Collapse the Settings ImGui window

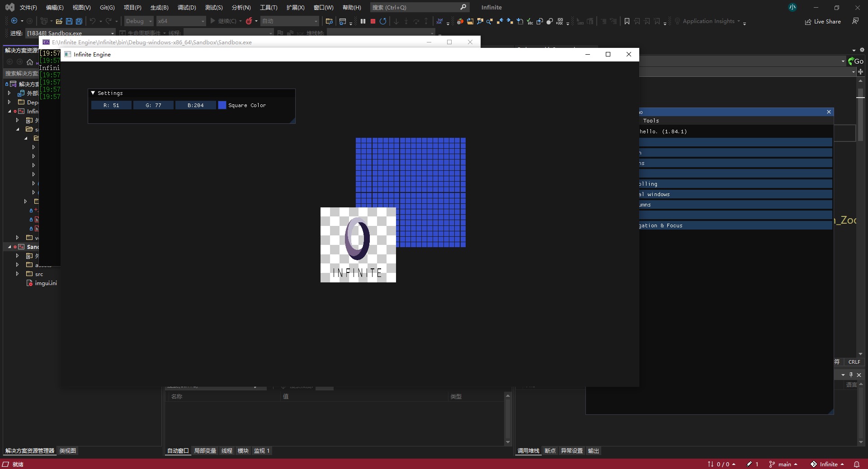click(x=93, y=93)
